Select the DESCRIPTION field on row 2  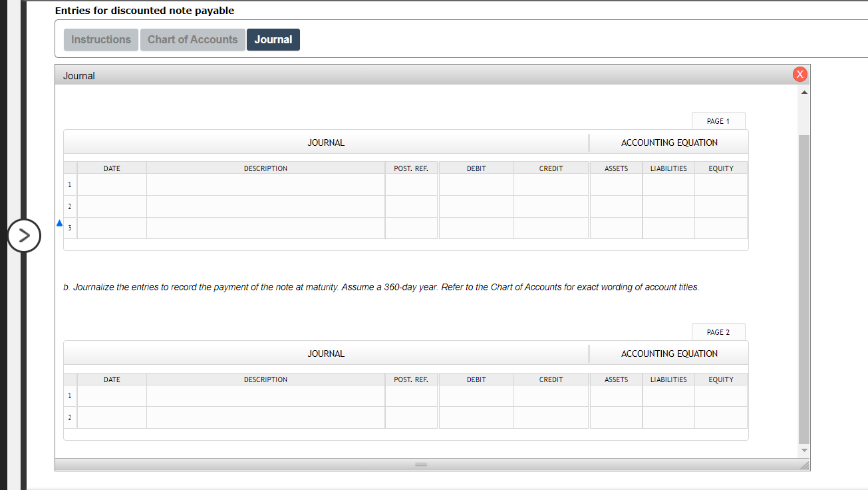tap(265, 206)
